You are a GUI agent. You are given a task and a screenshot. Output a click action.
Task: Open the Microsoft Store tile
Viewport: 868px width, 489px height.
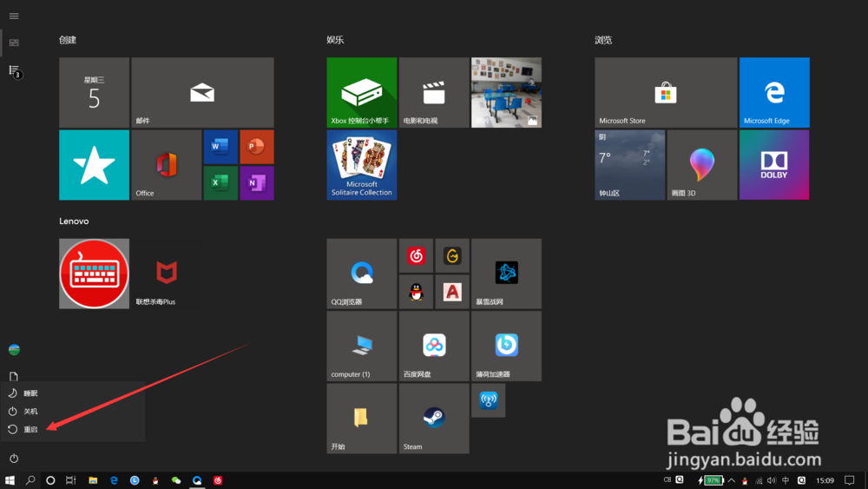pos(666,92)
